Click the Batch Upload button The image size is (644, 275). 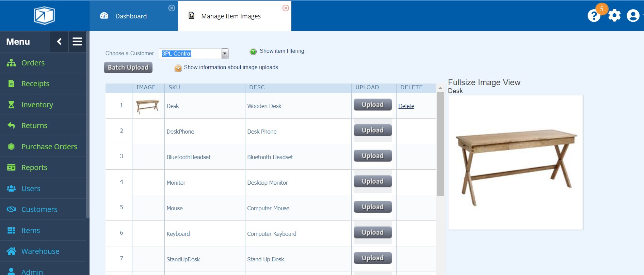coord(128,67)
